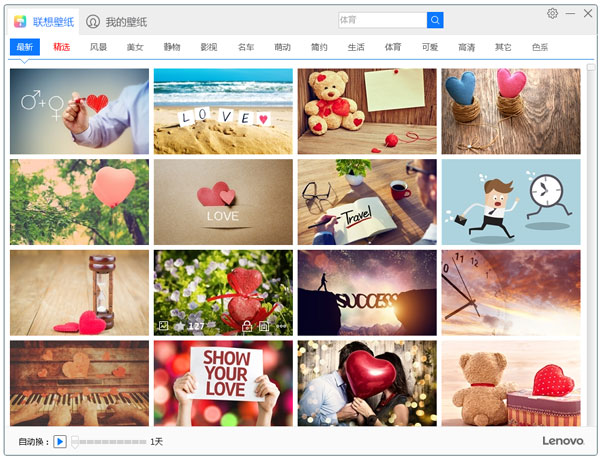Click the save icon next to lock
The height and width of the screenshot is (458, 600).
[x=263, y=326]
